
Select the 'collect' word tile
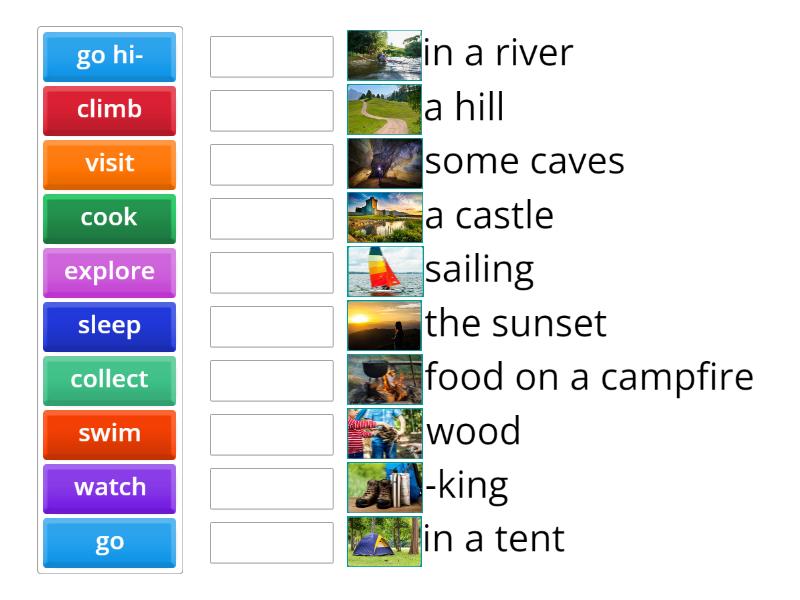pos(109,380)
